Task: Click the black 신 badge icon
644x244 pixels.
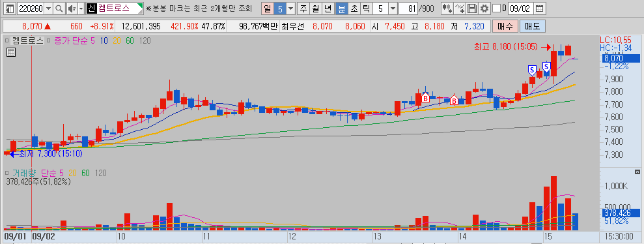Action: (x=91, y=8)
